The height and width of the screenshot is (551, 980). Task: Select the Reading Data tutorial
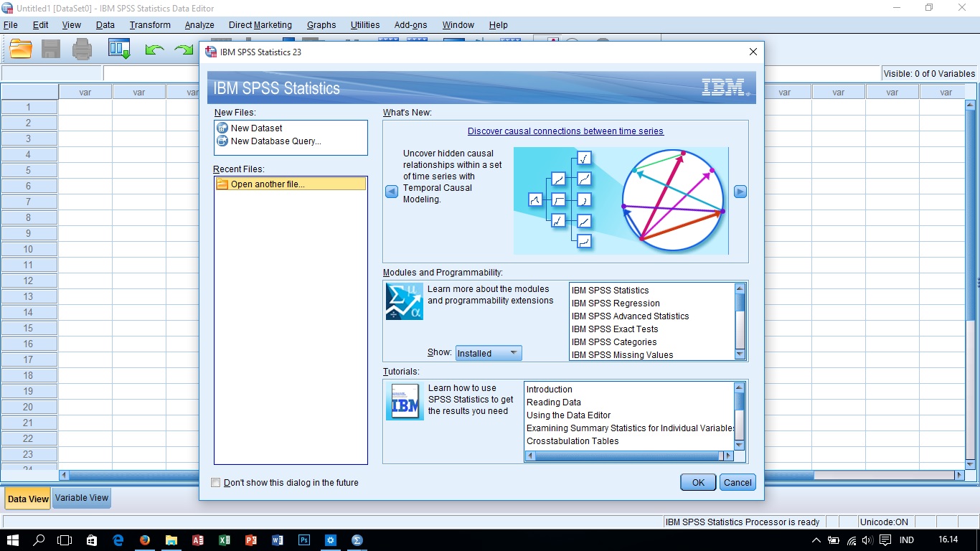coord(554,402)
